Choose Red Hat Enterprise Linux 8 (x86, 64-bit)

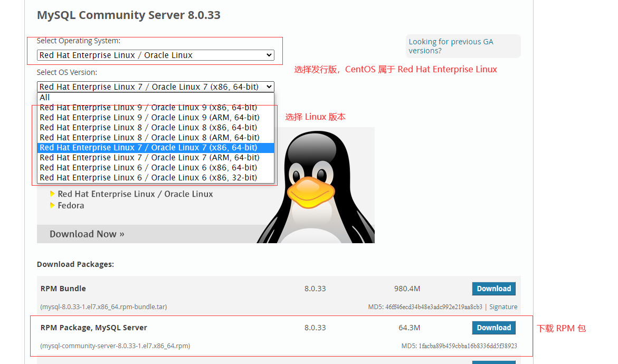click(x=155, y=128)
